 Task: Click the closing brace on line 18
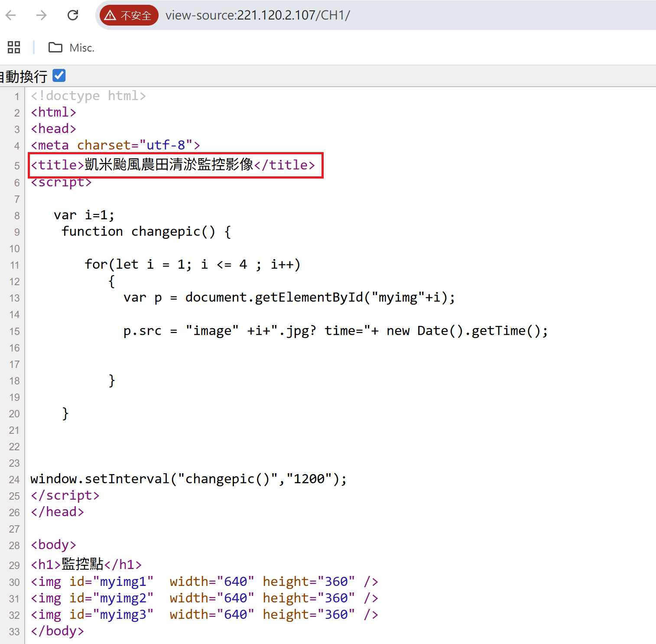[x=112, y=381]
